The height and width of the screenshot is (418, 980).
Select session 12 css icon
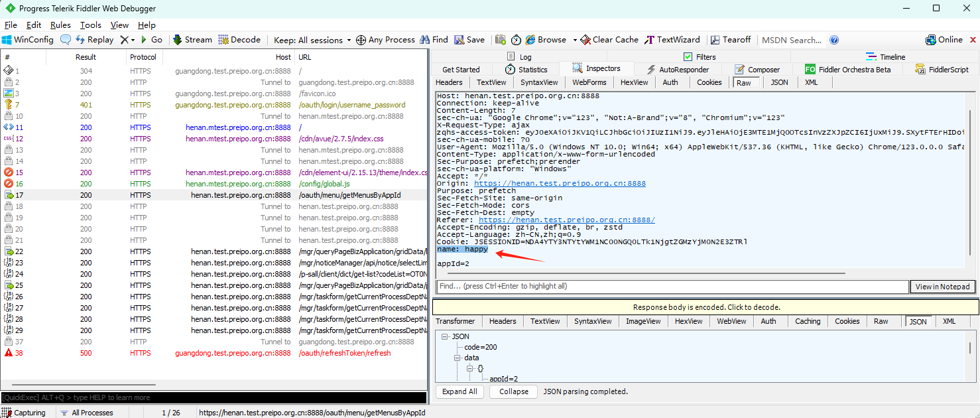(9, 139)
